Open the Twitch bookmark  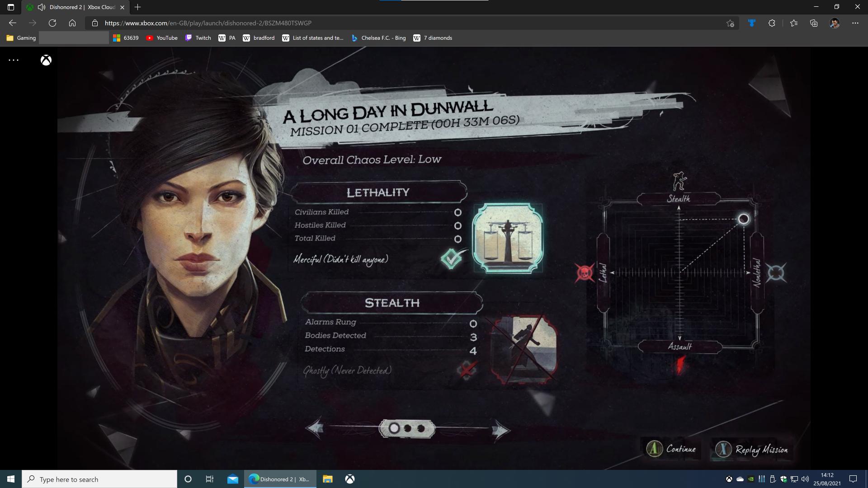(198, 38)
